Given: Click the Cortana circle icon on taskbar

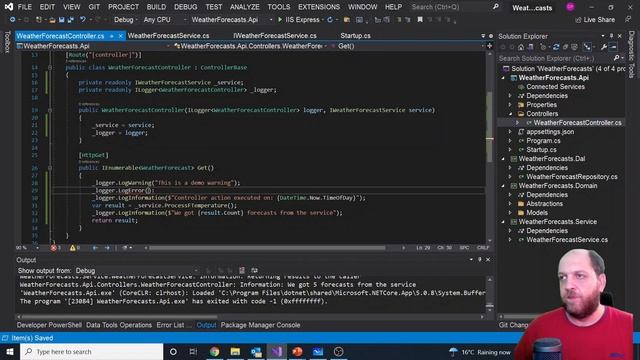Looking at the screenshot, I should 173,351.
